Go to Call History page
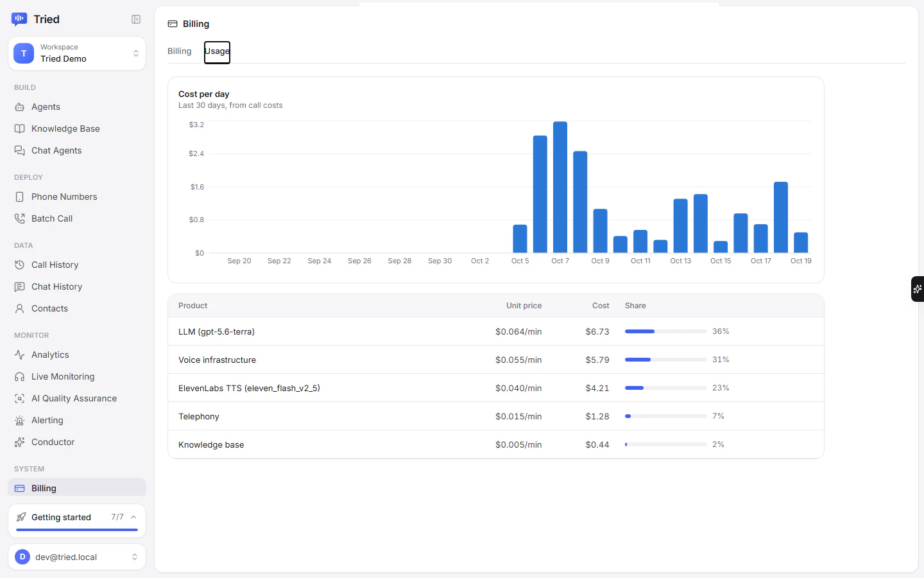Image resolution: width=924 pixels, height=578 pixels. 77,265
